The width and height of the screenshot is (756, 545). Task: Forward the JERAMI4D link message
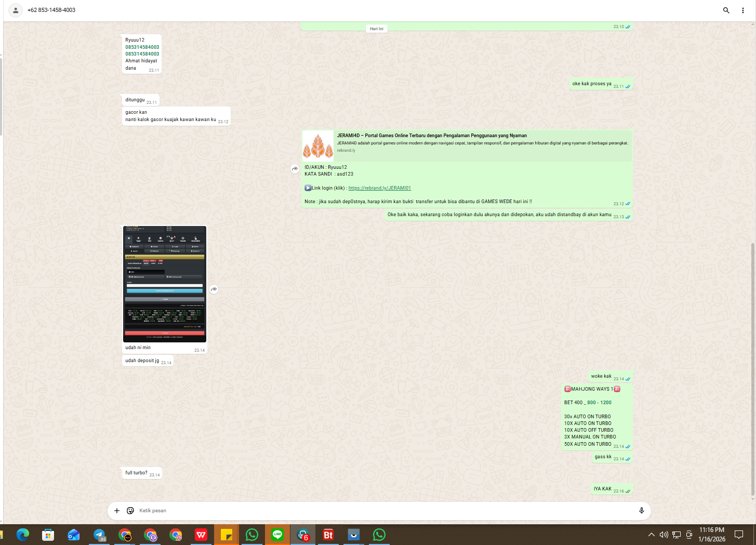coord(295,169)
